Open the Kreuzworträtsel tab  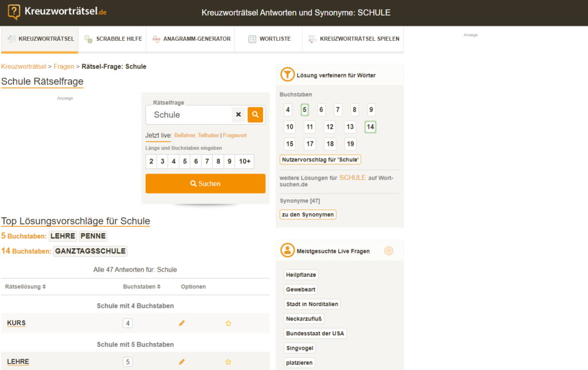[40, 38]
